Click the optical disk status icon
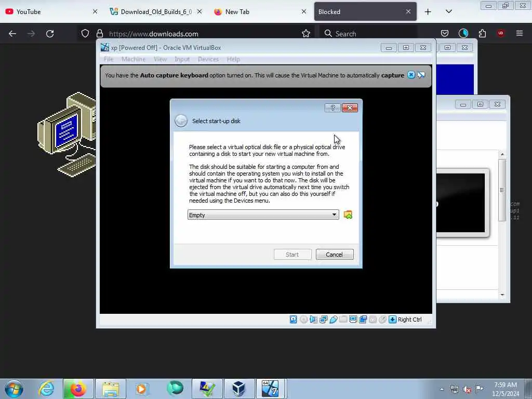Image resolution: width=532 pixels, height=399 pixels. click(x=303, y=320)
